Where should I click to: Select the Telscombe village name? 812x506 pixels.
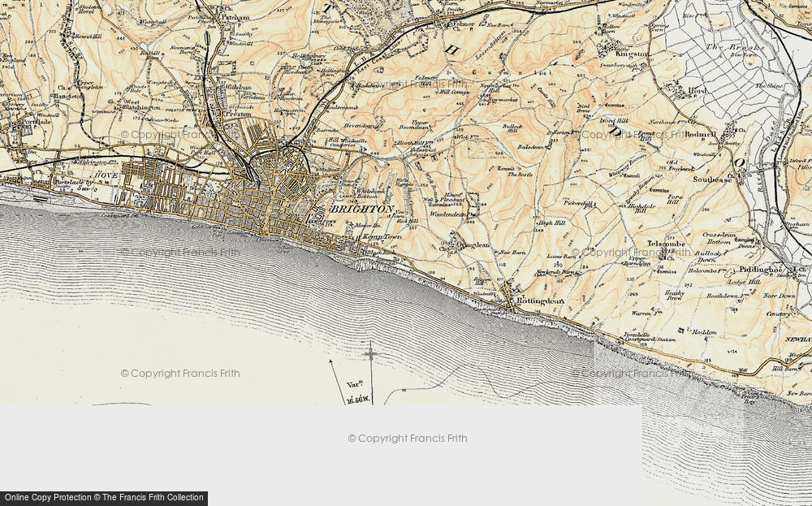(x=666, y=244)
